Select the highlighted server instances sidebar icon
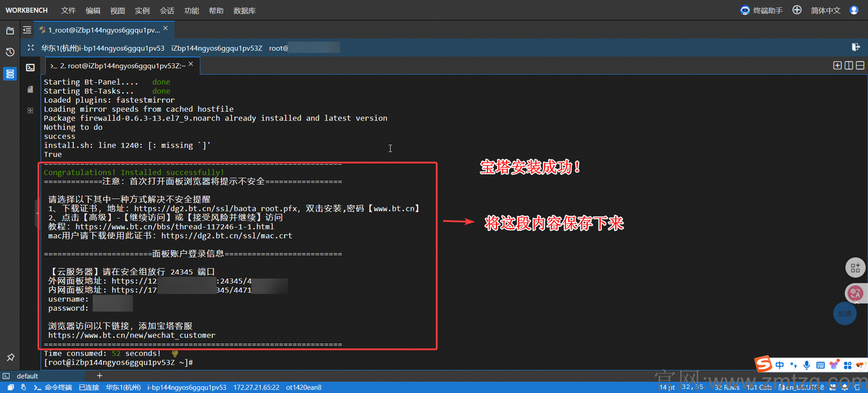The image size is (868, 393). (x=10, y=74)
